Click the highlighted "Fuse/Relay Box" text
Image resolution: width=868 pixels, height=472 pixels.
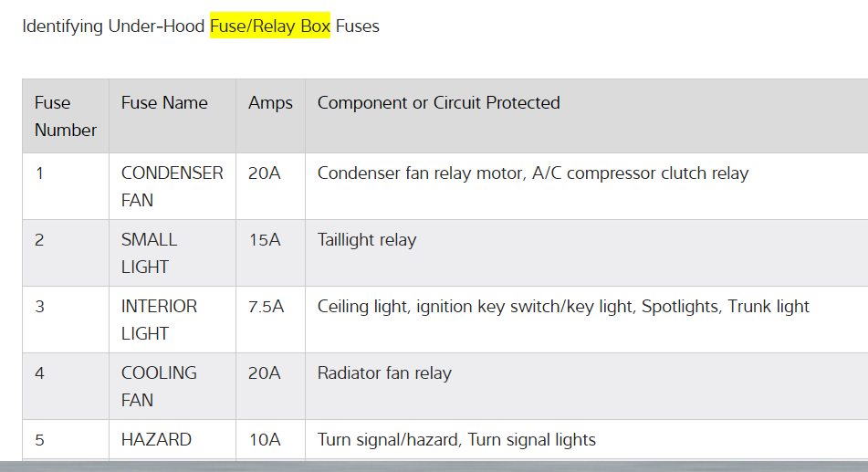(269, 26)
